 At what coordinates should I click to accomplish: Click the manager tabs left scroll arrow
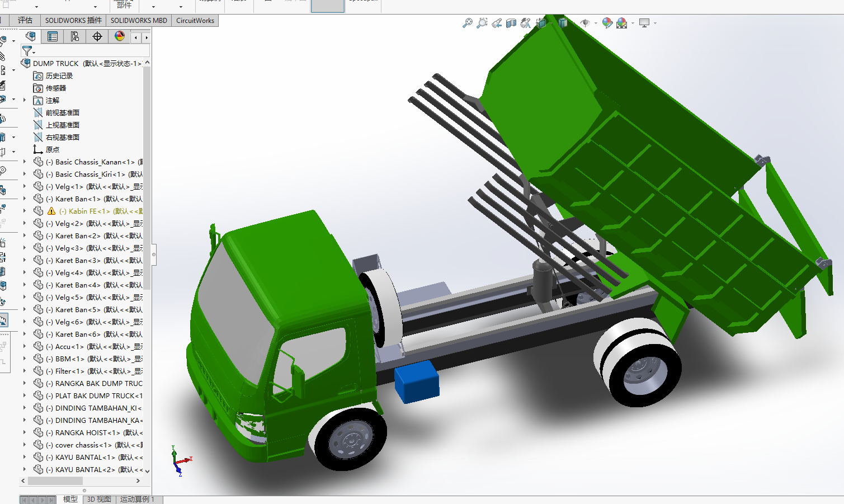point(136,37)
